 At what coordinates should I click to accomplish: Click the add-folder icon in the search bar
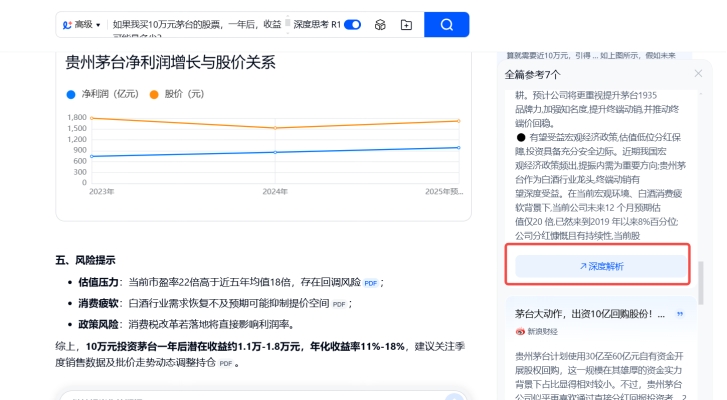[x=406, y=24]
